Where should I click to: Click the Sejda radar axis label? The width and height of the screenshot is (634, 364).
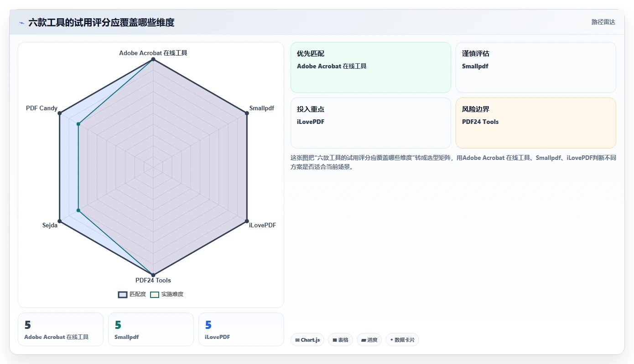[x=50, y=225]
